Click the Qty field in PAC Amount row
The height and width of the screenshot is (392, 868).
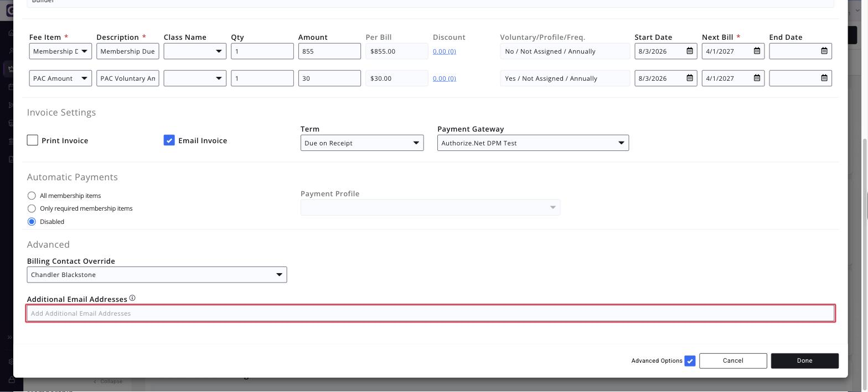point(262,79)
